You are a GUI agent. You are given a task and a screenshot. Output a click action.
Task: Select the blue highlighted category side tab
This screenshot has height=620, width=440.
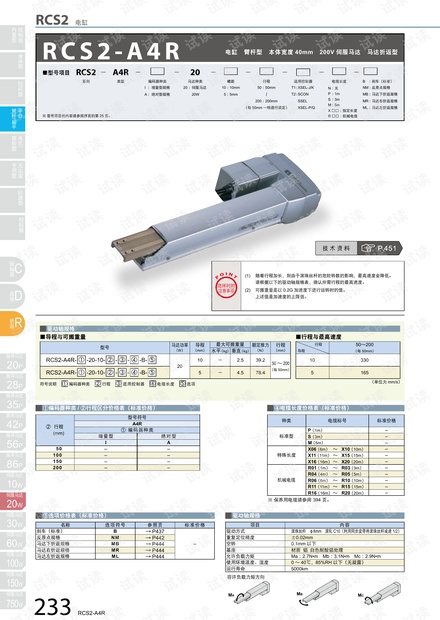point(12,119)
